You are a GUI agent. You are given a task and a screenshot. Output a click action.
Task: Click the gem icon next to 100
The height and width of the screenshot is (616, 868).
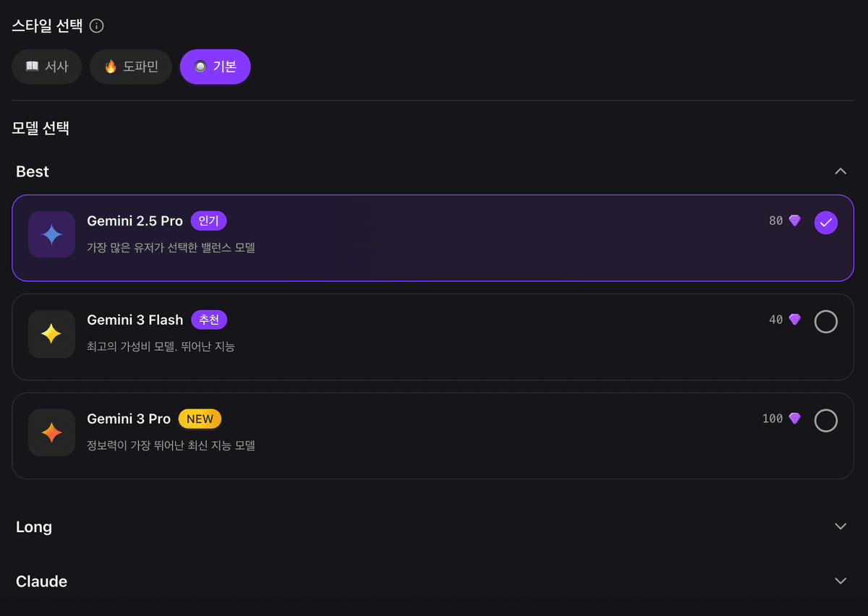coord(795,419)
